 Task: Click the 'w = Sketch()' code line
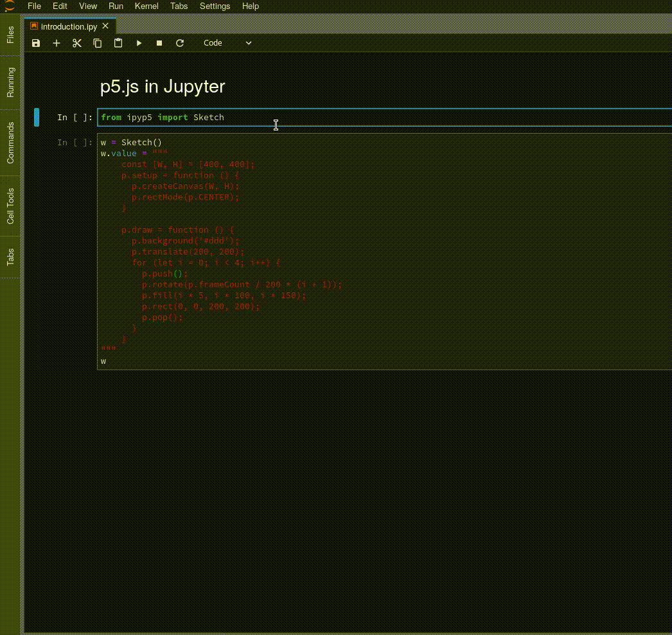pyautogui.click(x=131, y=142)
